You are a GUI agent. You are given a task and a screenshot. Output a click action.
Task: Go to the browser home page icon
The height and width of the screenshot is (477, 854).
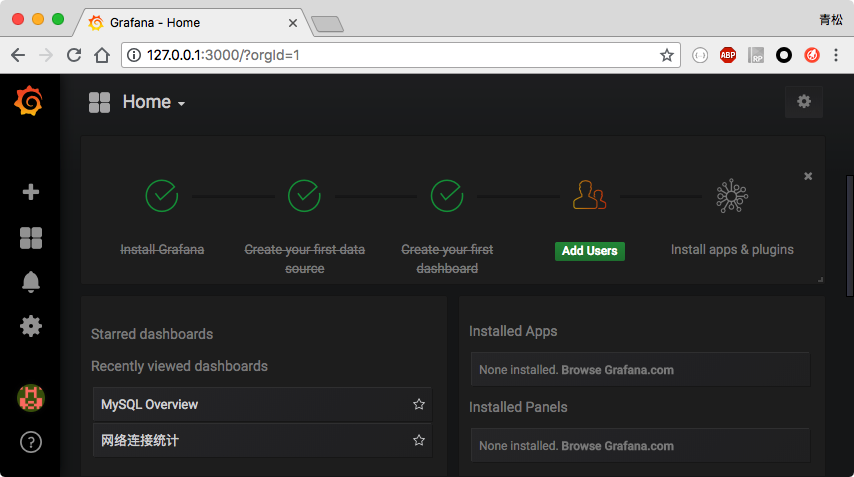tap(102, 55)
